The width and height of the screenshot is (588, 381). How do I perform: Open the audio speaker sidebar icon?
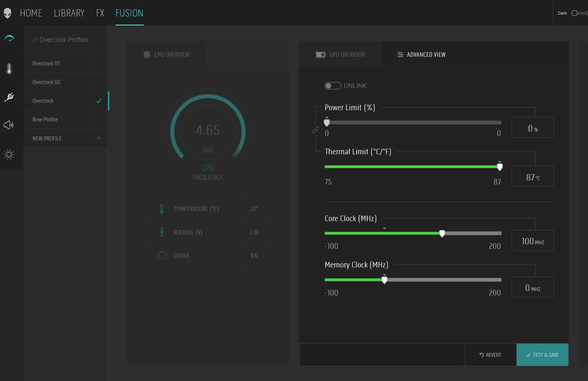(x=9, y=125)
